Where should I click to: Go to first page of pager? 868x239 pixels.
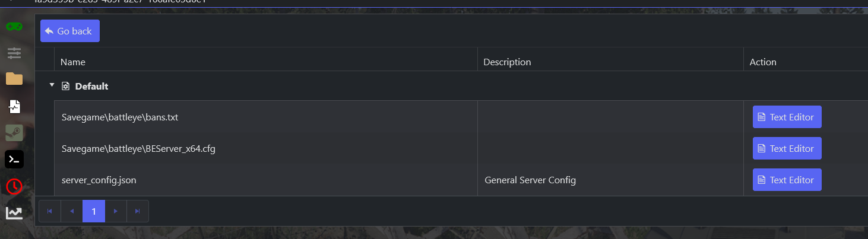(x=50, y=211)
